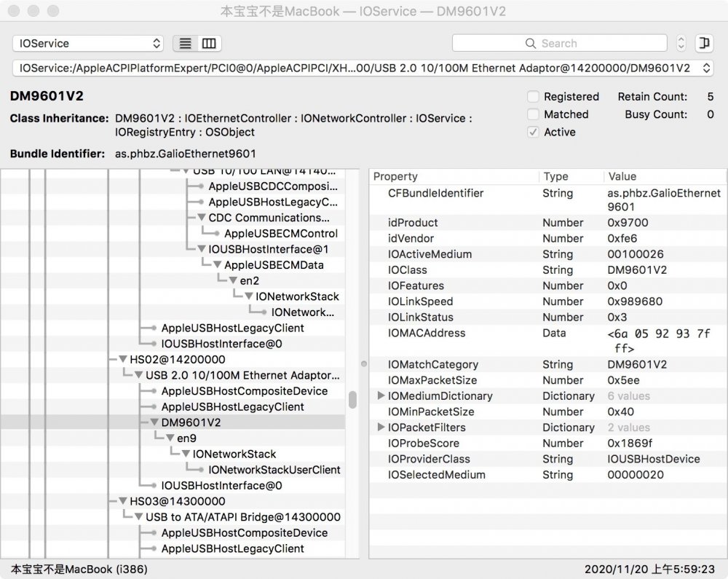Screen dimensions: 728x579
Task: Click the pane split divider handle
Action: (364, 363)
